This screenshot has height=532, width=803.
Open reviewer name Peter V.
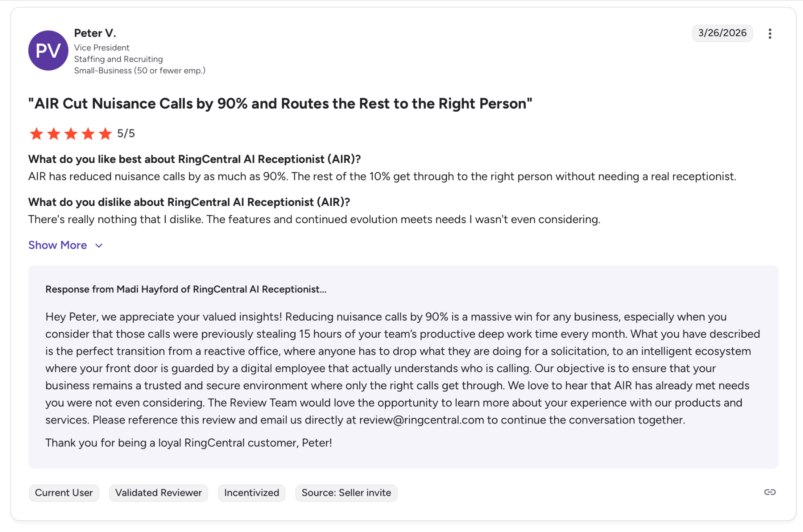click(95, 33)
